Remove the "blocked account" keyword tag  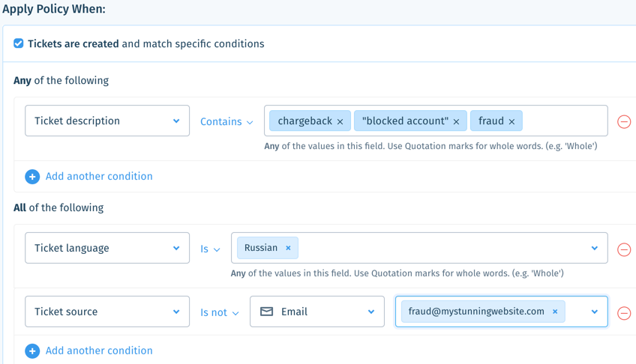coord(456,121)
